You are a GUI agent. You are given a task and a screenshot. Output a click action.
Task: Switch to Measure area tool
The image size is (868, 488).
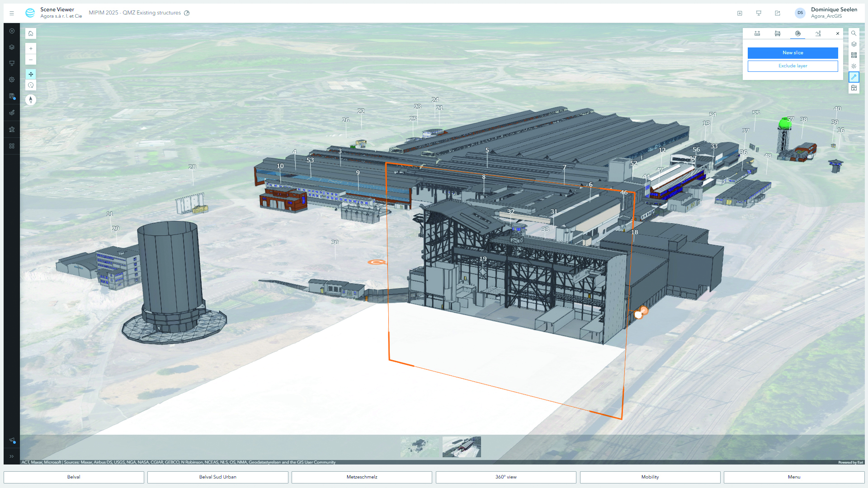(x=778, y=33)
